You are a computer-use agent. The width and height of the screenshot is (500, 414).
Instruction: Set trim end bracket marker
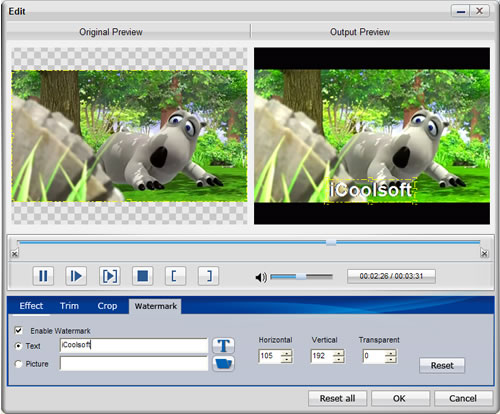pyautogui.click(x=208, y=276)
